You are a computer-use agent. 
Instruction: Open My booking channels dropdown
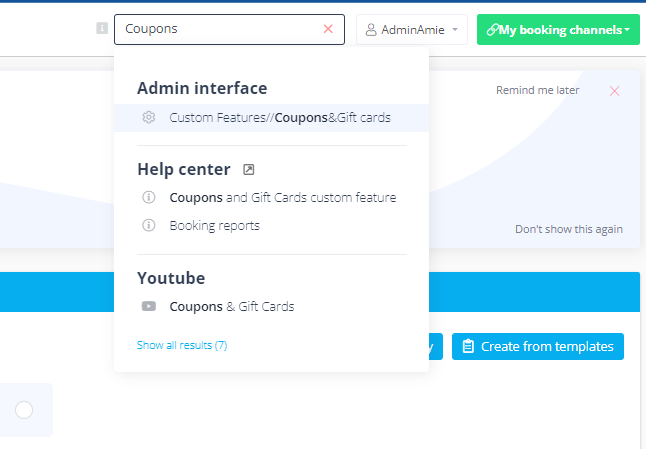[x=558, y=30]
